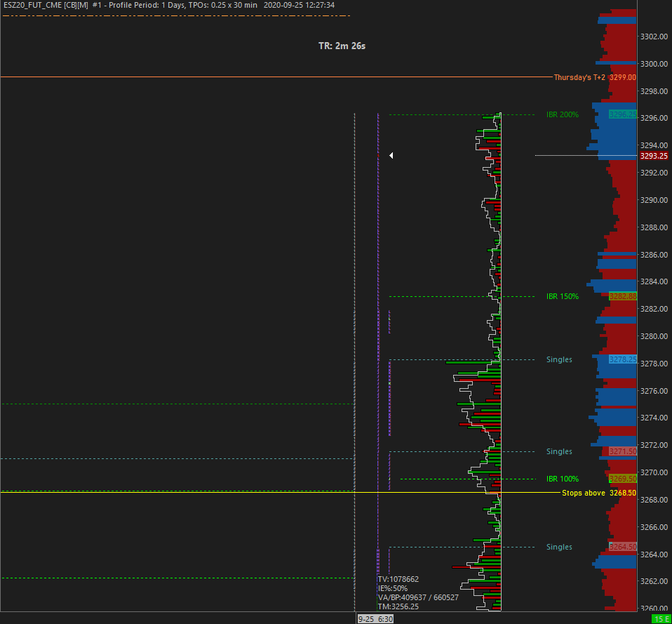The image size is (672, 624).
Task: Toggle the 'IBR 100%' level label
Action: [561, 479]
